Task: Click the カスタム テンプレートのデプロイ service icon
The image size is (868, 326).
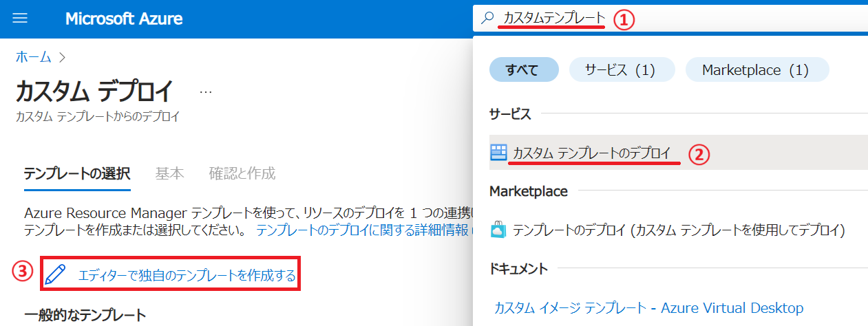Action: [x=499, y=153]
